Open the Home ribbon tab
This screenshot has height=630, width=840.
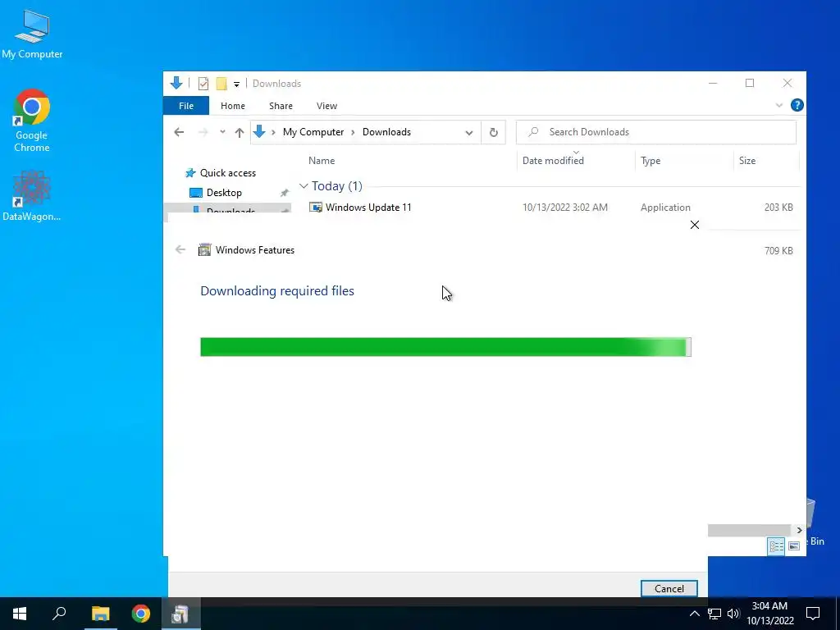coord(232,106)
